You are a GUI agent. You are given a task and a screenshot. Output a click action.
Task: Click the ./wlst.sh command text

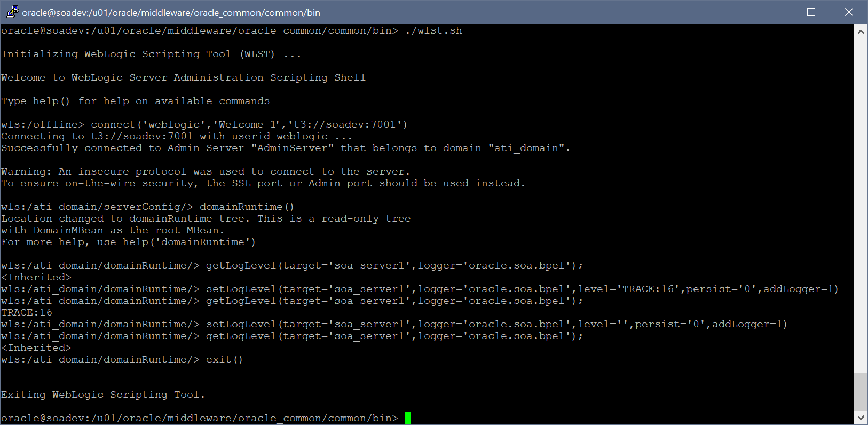coord(433,31)
